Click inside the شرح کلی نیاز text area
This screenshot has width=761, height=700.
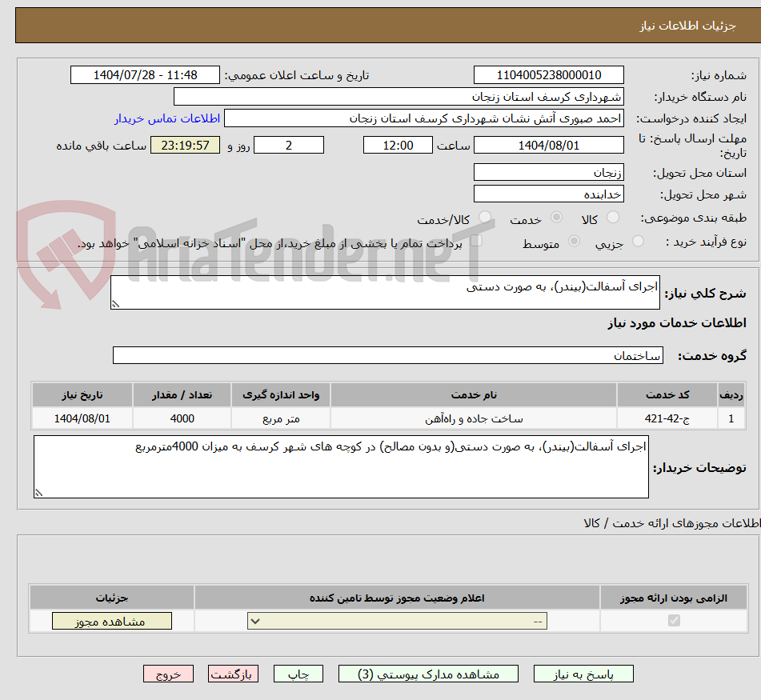[x=384, y=292]
